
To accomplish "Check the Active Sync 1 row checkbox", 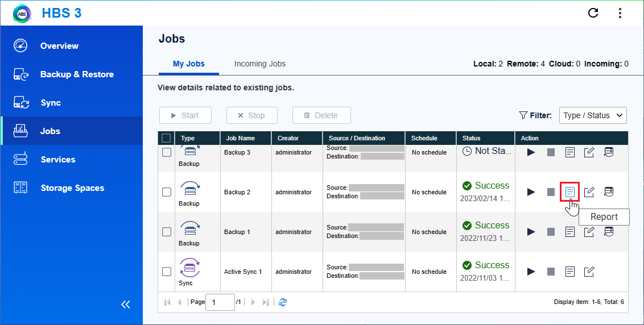I will pos(166,272).
